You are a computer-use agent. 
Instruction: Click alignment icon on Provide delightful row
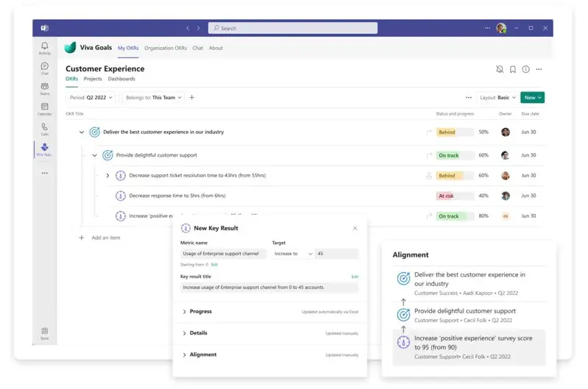429,155
